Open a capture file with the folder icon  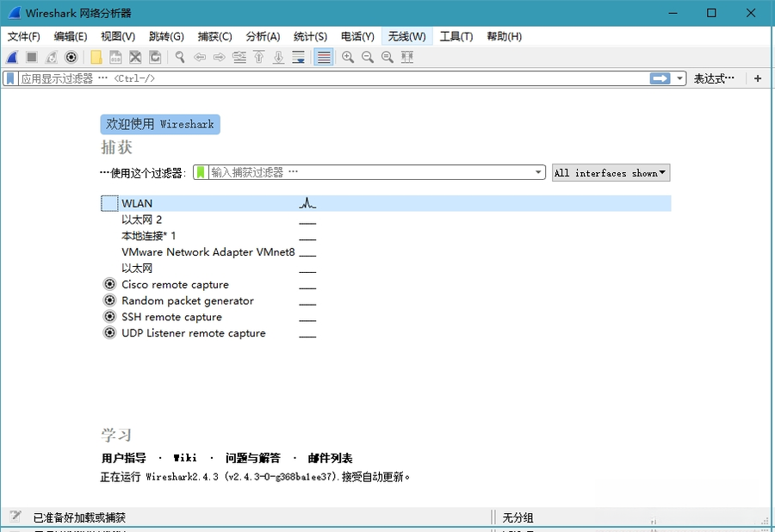point(96,58)
